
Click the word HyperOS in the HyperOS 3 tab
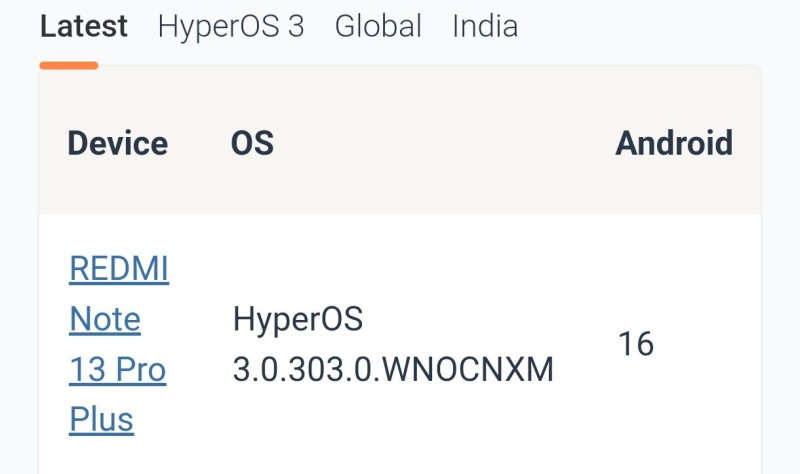tap(220, 26)
